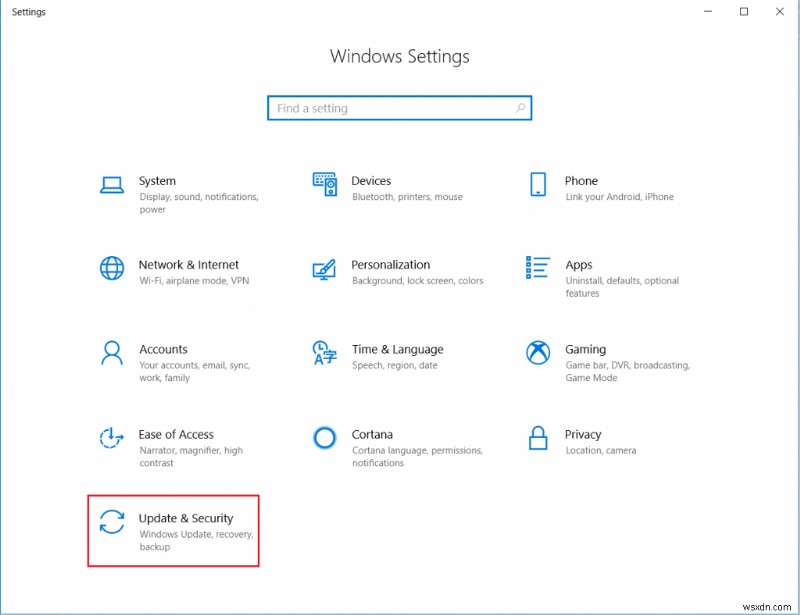Close the Settings window
This screenshot has width=800, height=615.
pos(780,11)
